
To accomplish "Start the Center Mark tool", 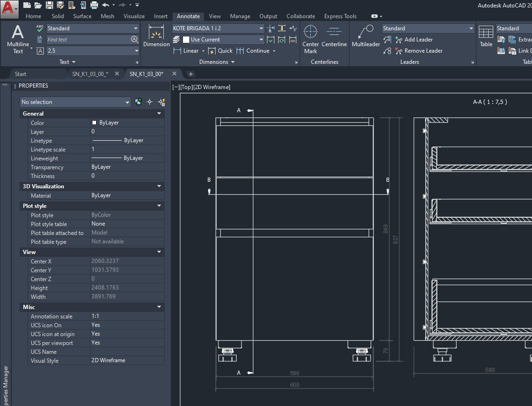I will [310, 39].
